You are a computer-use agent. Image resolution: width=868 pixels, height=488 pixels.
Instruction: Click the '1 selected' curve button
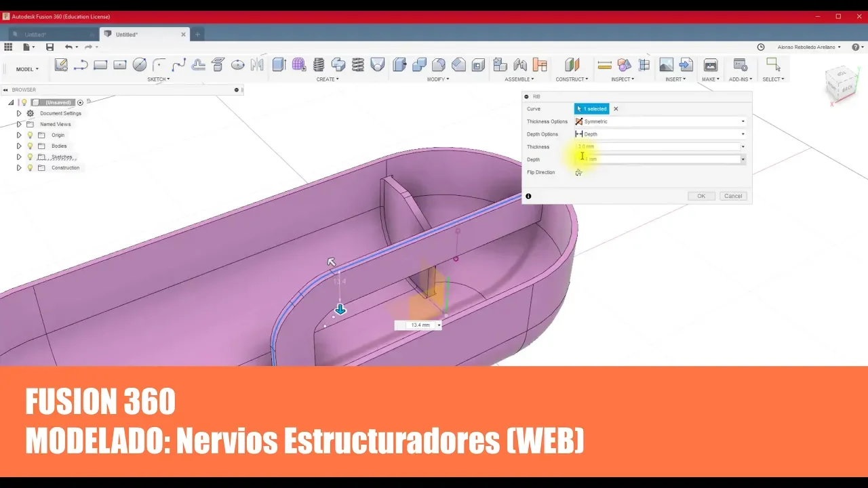coord(592,108)
